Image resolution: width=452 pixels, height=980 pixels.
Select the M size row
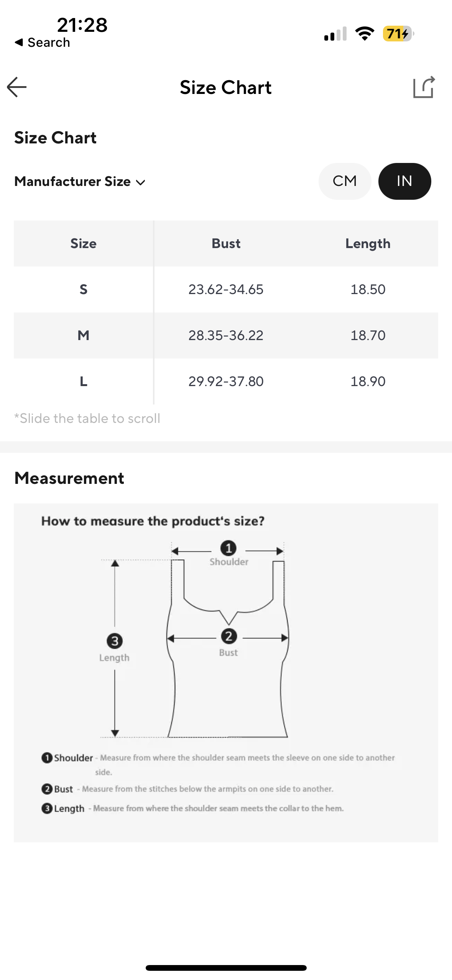coord(83,335)
